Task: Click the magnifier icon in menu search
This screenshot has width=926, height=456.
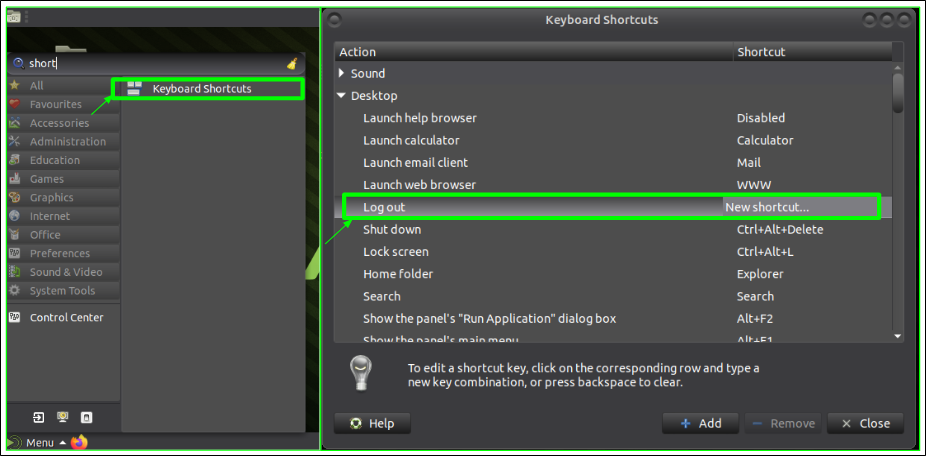Action: (18, 63)
